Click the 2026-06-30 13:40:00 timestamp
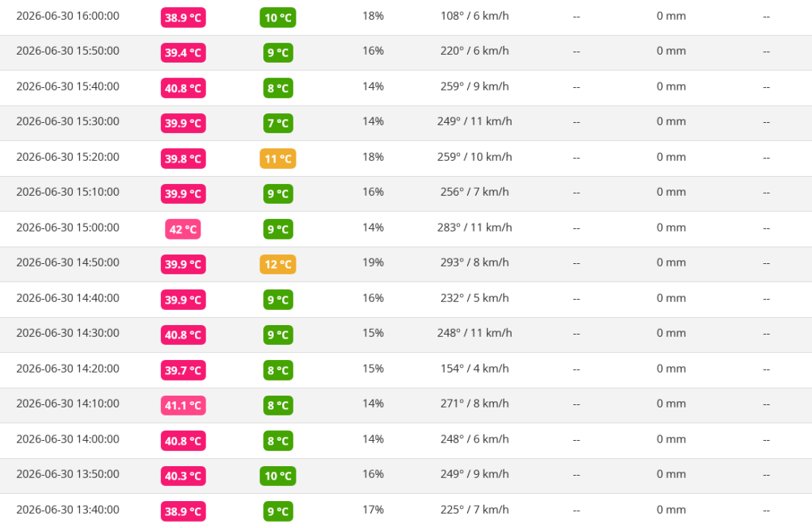This screenshot has width=812, height=528. point(68,509)
